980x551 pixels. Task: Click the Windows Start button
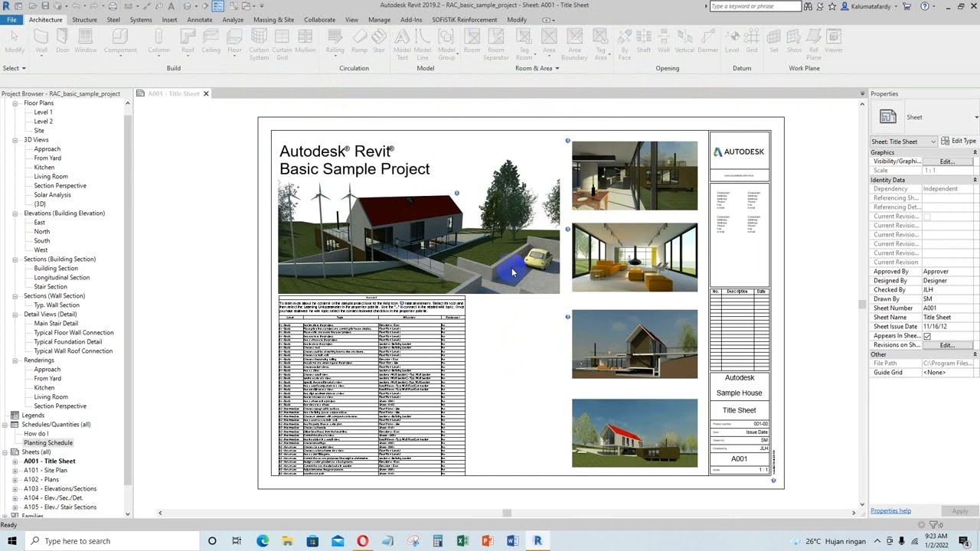point(13,541)
